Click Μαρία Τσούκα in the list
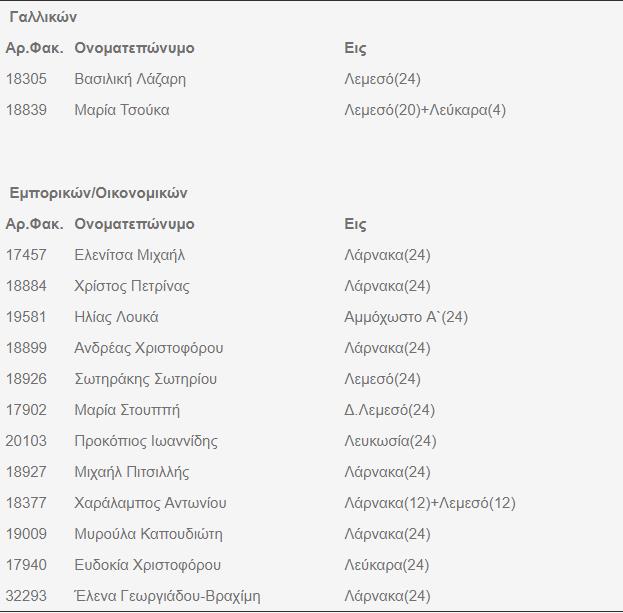623x613 pixels. [x=122, y=110]
